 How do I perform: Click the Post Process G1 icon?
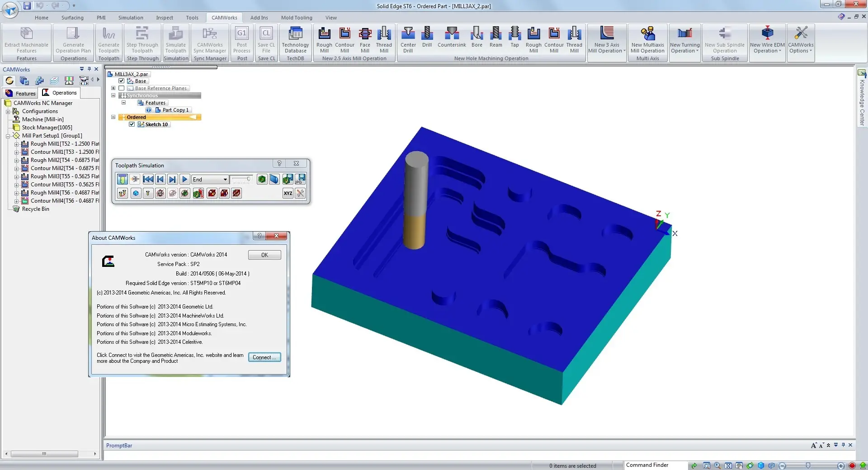coord(242,40)
